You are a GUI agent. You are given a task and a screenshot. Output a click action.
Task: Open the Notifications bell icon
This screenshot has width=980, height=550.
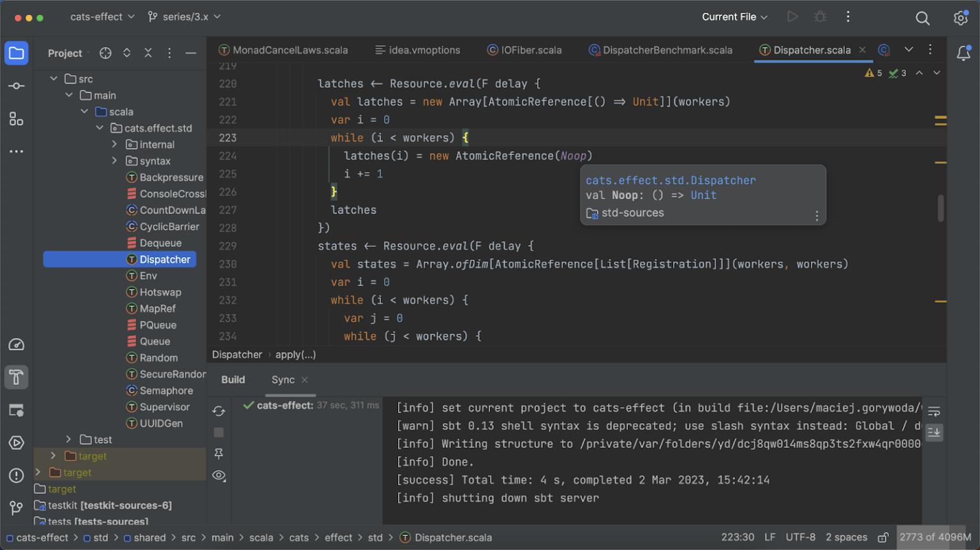pos(963,54)
